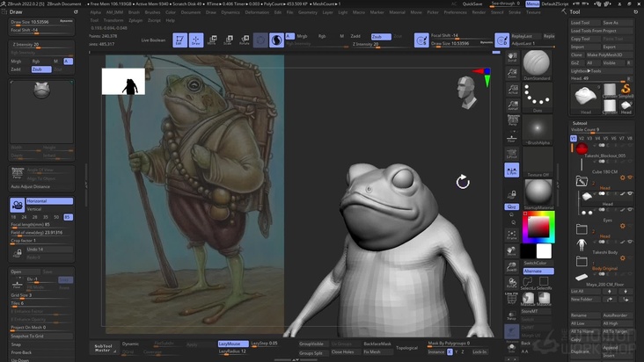
Task: Click the QuickSave button
Action: coord(472,4)
